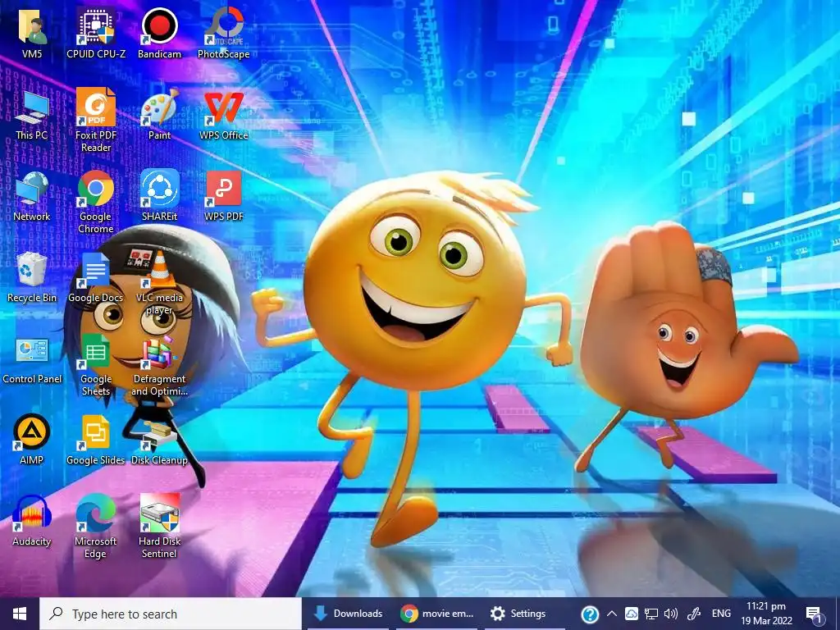
Task: Select the Microsoft Edge desktop shortcut
Action: pyautogui.click(x=96, y=527)
